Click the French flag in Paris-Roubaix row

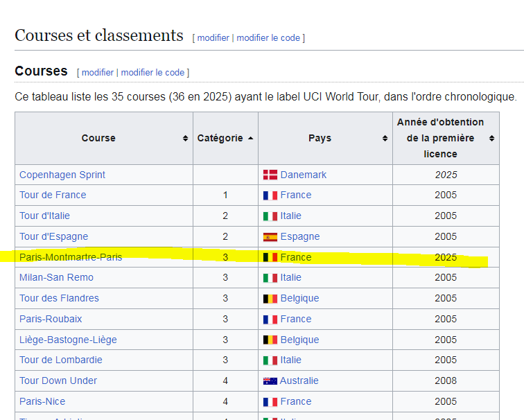270,319
